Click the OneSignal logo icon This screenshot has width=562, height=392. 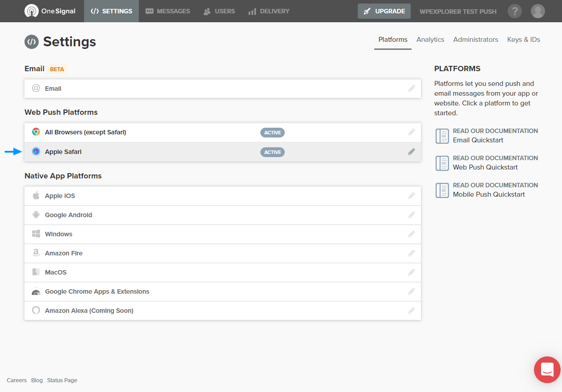pyautogui.click(x=32, y=11)
